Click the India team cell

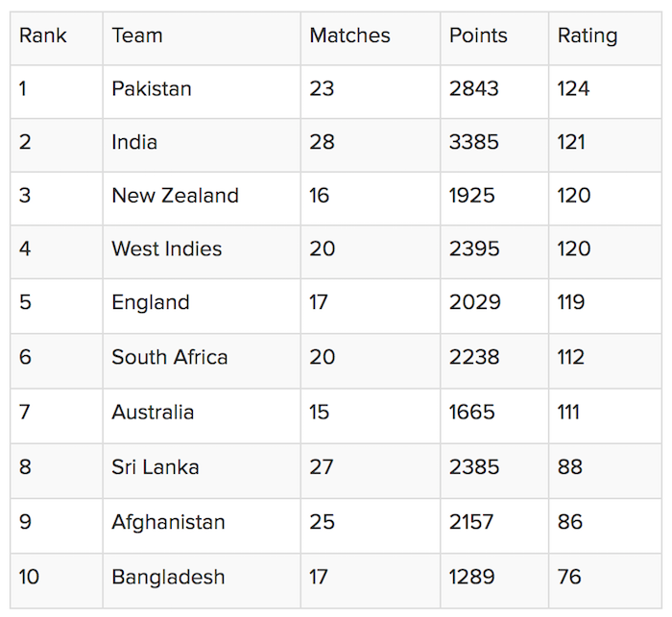134,142
